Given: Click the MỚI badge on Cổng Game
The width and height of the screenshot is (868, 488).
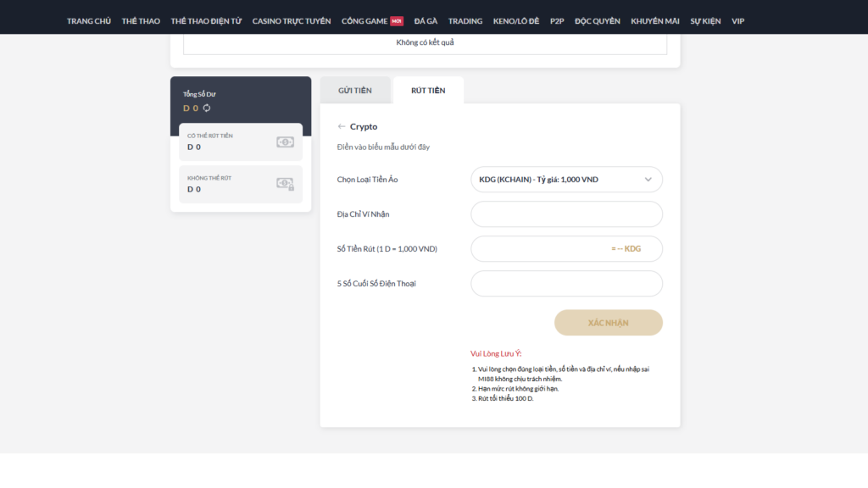Looking at the screenshot, I should point(397,21).
